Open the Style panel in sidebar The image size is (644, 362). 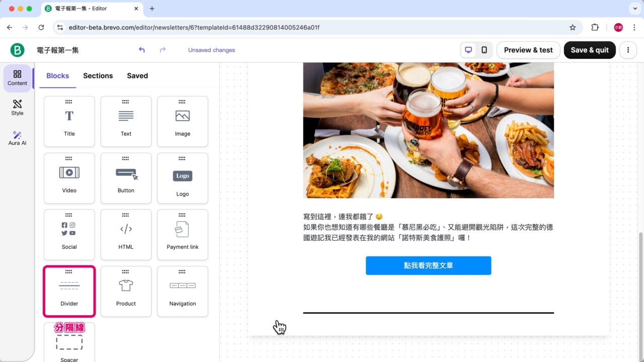coord(17,107)
